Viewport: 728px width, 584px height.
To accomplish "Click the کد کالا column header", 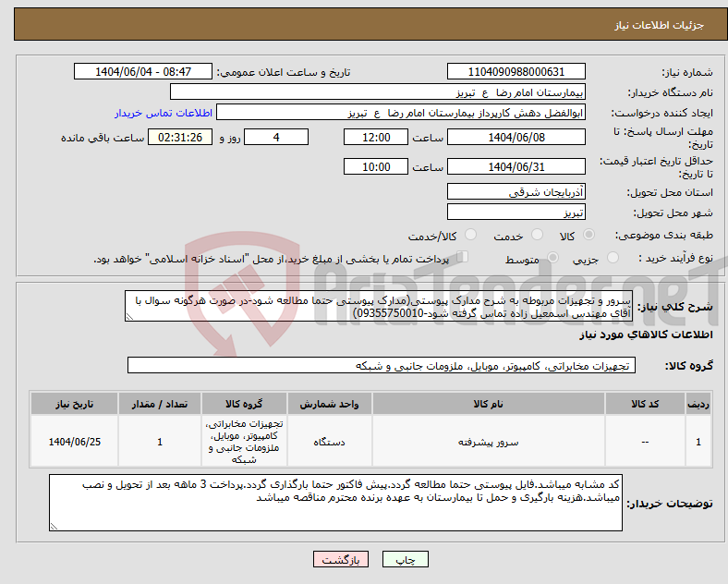I will 645,404.
